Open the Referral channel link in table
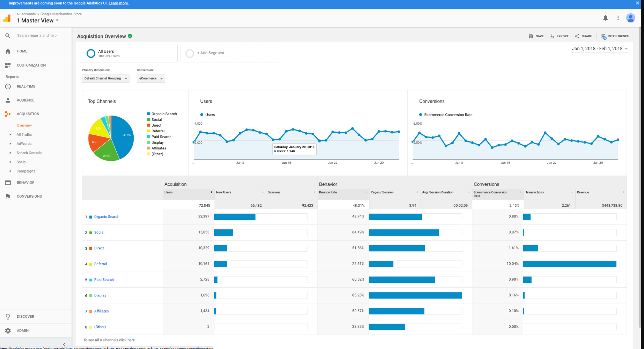This screenshot has height=349, width=644. 101,264
